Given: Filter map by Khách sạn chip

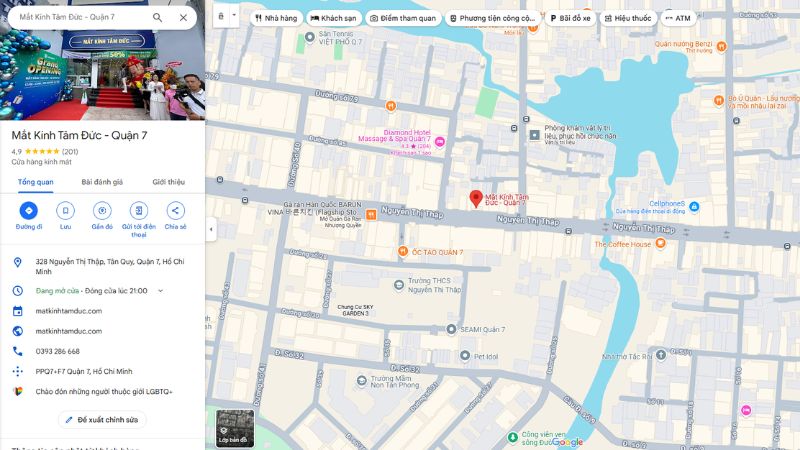Looking at the screenshot, I should [334, 18].
